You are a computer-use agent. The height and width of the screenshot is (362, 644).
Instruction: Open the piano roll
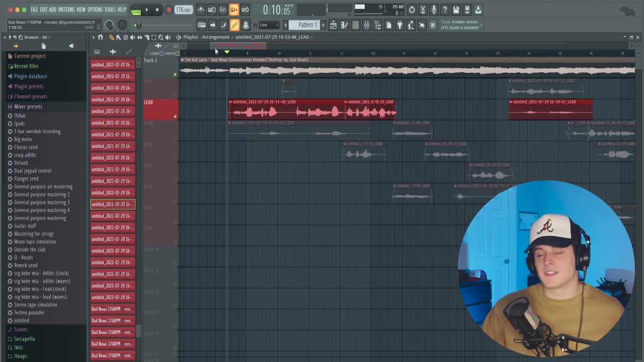(x=344, y=25)
